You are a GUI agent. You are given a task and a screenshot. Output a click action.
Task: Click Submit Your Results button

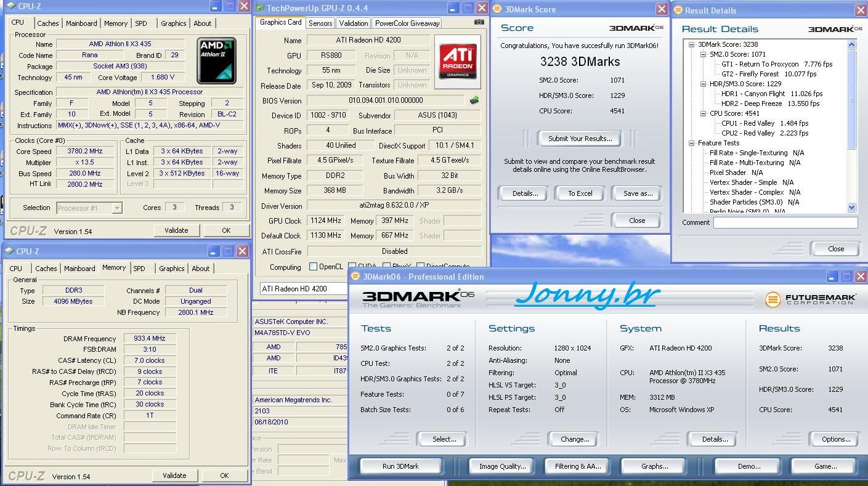(580, 139)
